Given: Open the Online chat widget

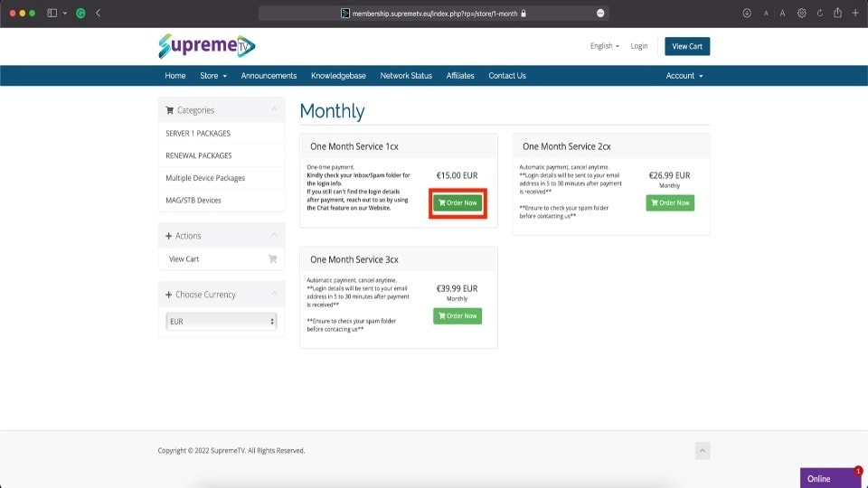Looking at the screenshot, I should (830, 479).
